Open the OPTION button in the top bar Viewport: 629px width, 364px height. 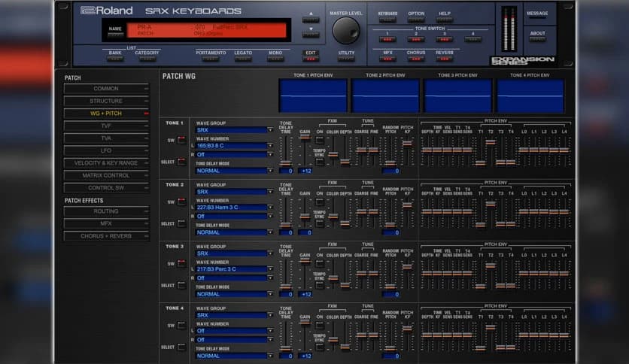(x=416, y=20)
